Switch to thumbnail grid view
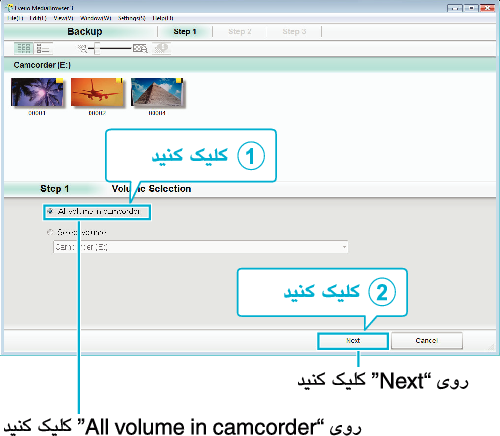Image resolution: width=500 pixels, height=436 pixels. pyautogui.click(x=24, y=49)
